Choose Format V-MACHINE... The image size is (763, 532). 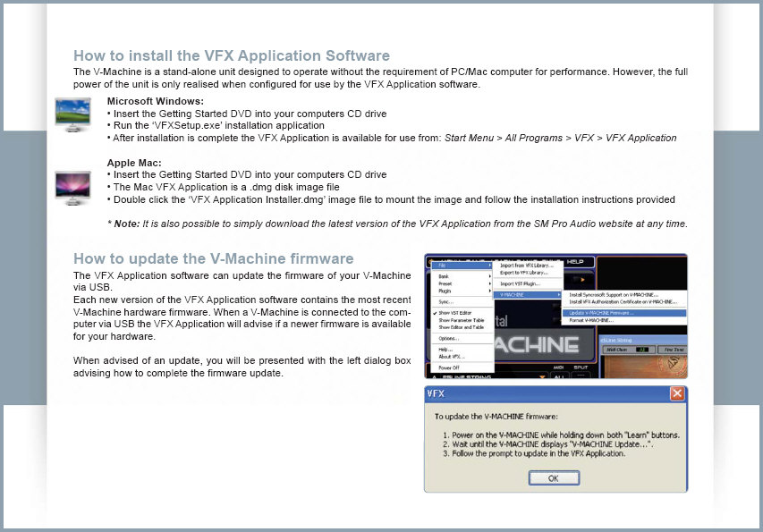(624, 320)
